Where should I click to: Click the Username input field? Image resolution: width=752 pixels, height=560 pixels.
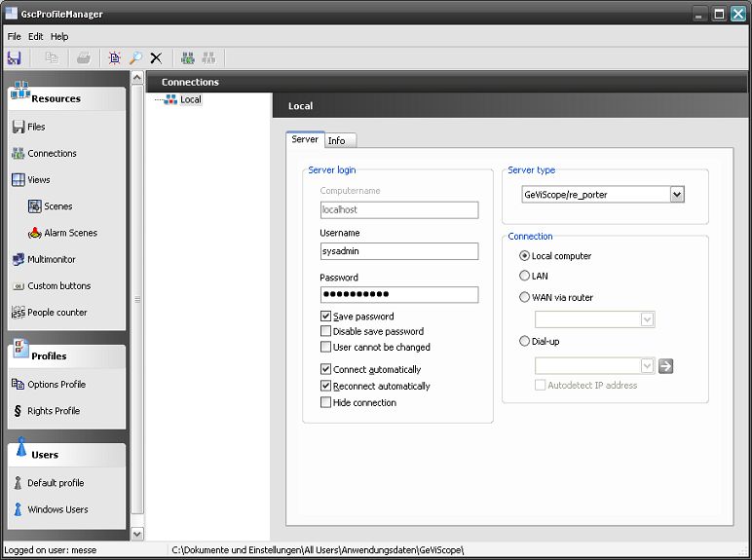[399, 251]
